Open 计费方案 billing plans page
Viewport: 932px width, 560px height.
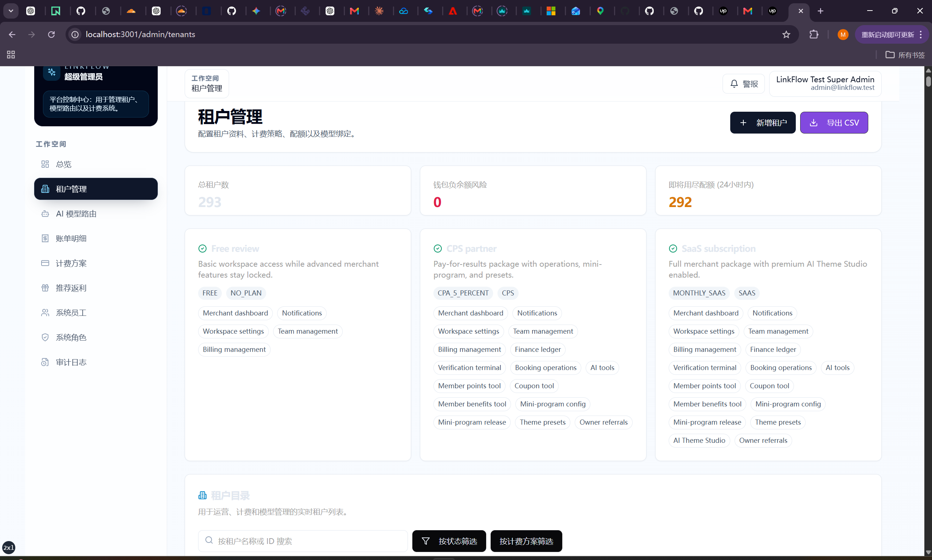pyautogui.click(x=95, y=263)
